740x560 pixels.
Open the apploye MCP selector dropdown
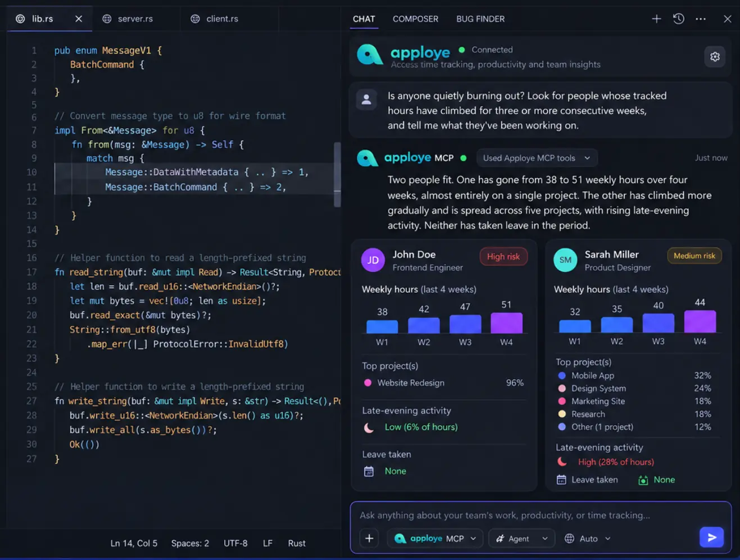coord(435,539)
